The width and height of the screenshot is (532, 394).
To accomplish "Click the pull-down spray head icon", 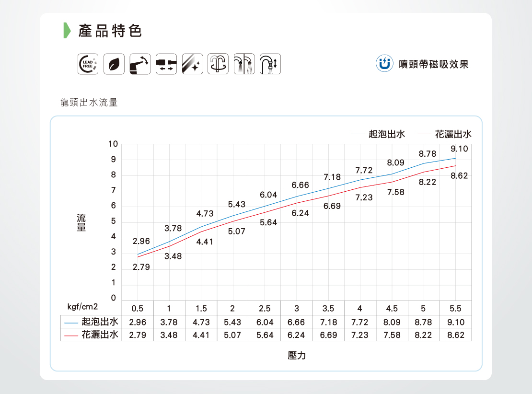I will point(270,64).
